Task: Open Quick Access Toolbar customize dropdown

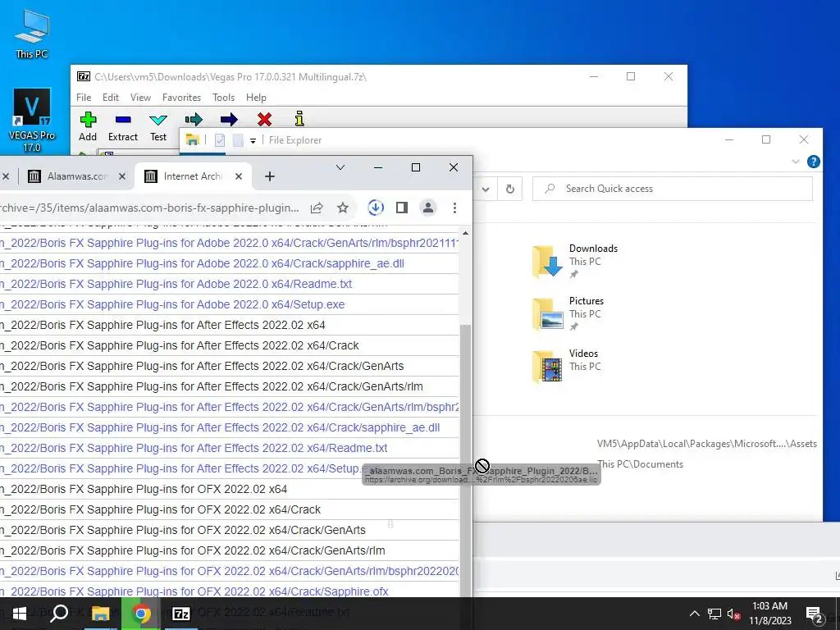Action: pyautogui.click(x=253, y=140)
